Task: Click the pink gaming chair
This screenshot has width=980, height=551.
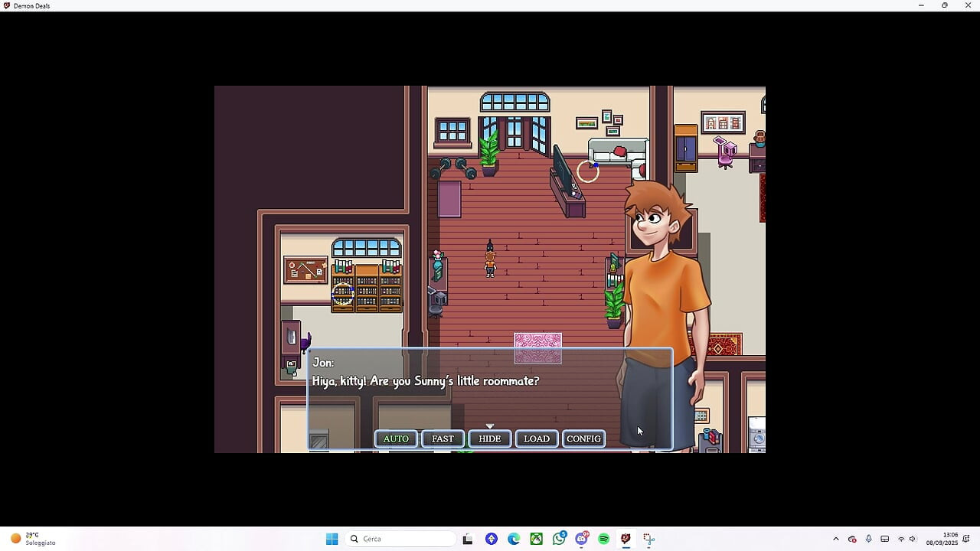Action: coord(725,151)
